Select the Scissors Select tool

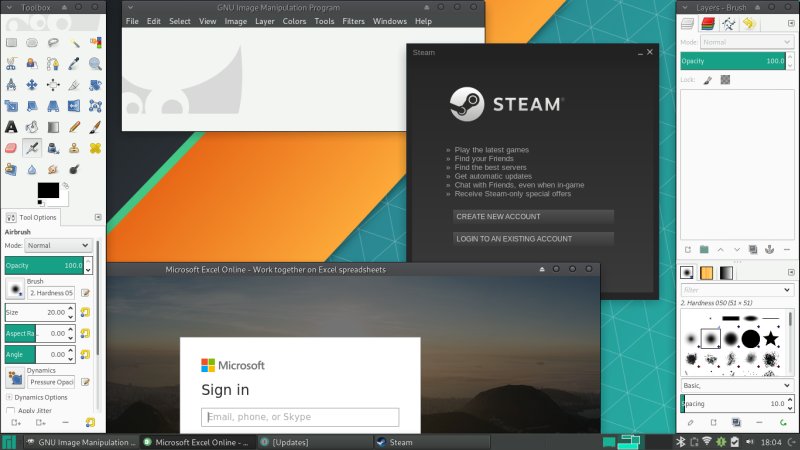11,64
